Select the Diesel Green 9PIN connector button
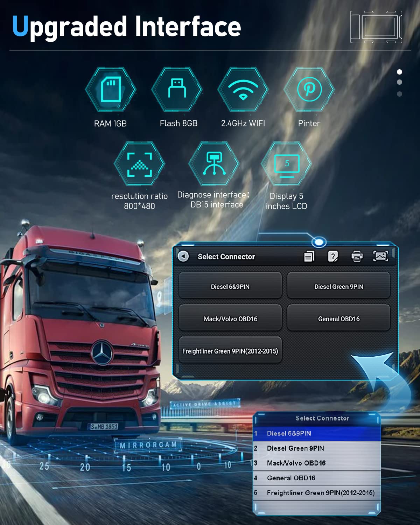 coord(338,286)
